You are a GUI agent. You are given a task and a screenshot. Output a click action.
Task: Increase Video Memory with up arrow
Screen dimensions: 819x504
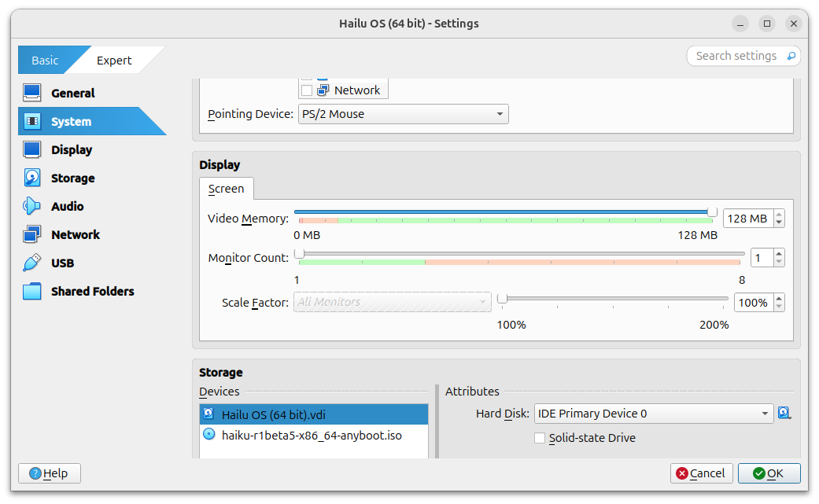(779, 214)
